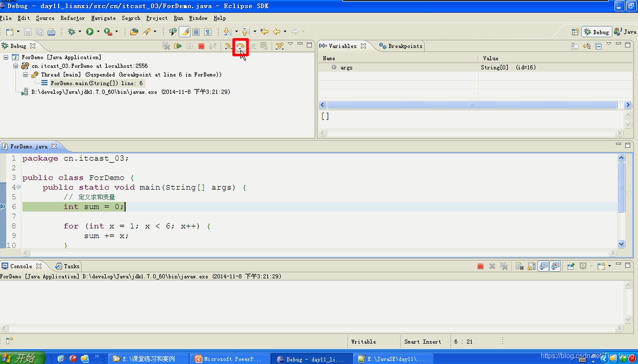Toggle Show Logical Structure in Variables view
This screenshot has height=364, width=638.
tap(587, 46)
